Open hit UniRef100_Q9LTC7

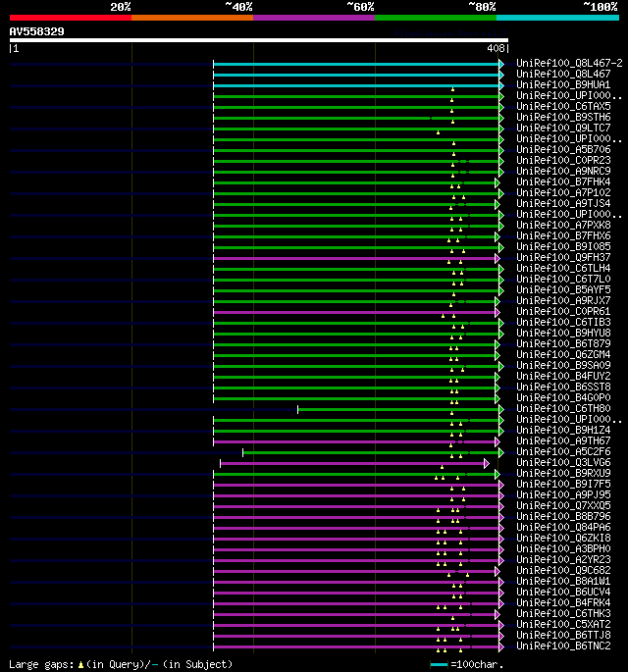coord(563,128)
